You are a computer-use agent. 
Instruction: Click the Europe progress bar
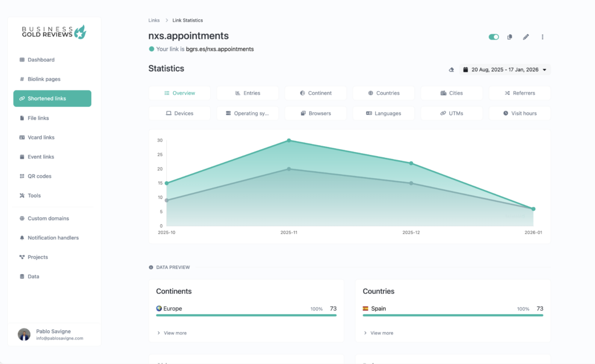[246, 315]
